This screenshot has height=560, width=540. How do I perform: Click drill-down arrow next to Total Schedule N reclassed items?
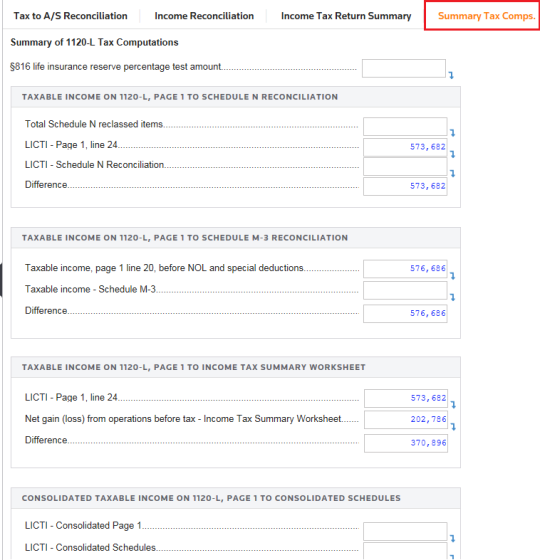pos(452,133)
